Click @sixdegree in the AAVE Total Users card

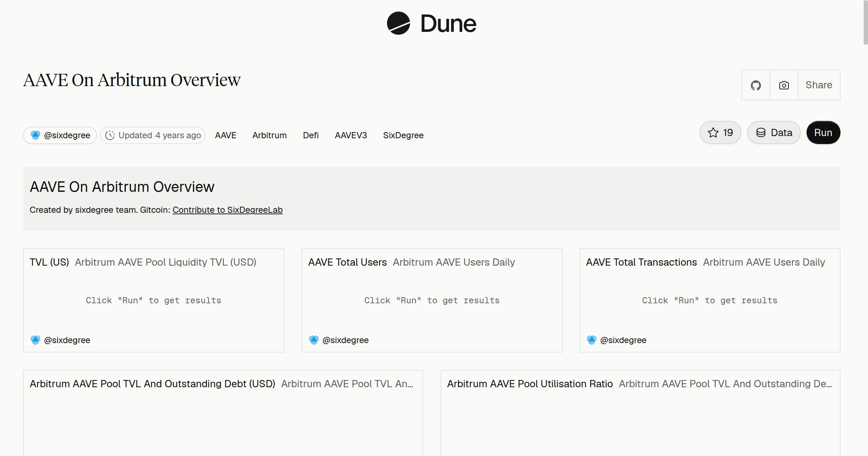(x=345, y=340)
